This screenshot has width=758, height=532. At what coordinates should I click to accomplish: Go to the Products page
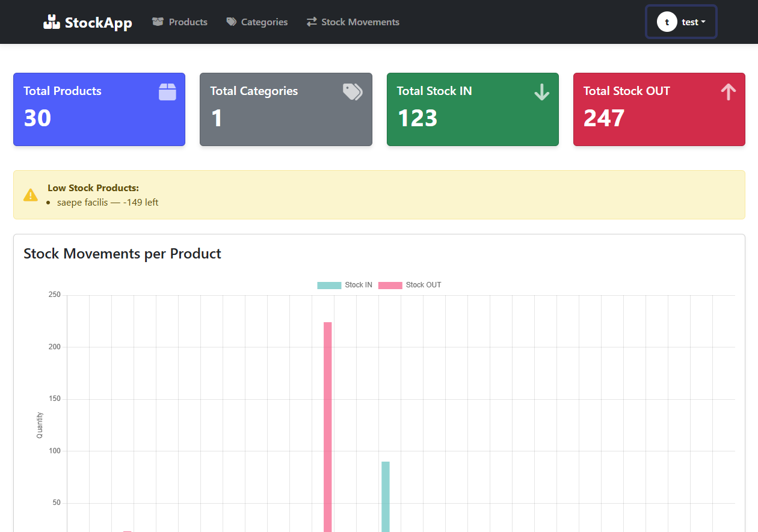pos(180,22)
